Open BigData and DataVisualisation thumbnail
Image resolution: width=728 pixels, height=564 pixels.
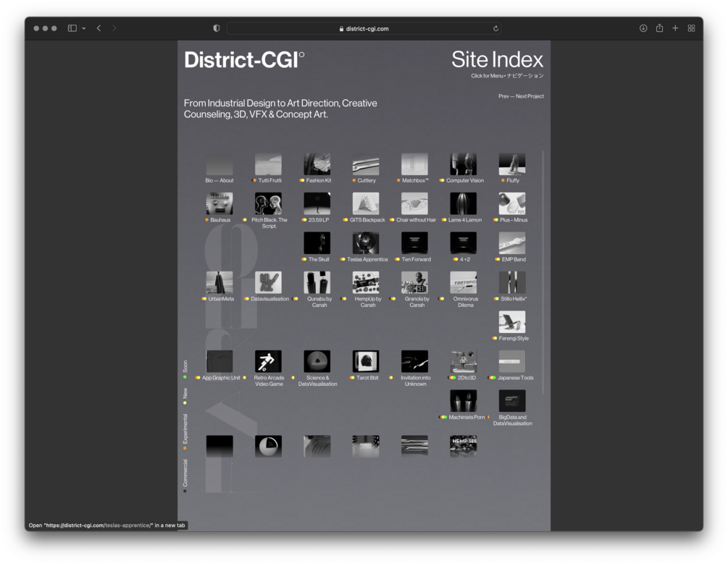512,401
